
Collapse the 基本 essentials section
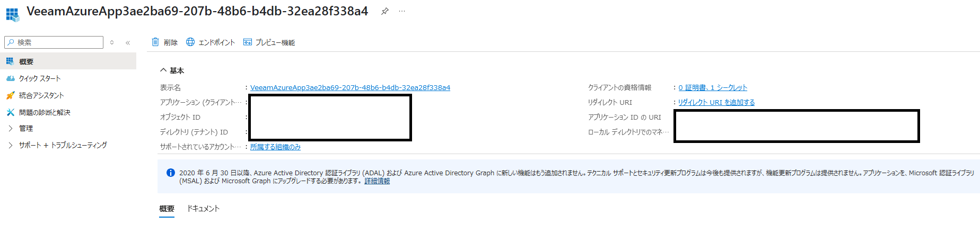point(172,70)
